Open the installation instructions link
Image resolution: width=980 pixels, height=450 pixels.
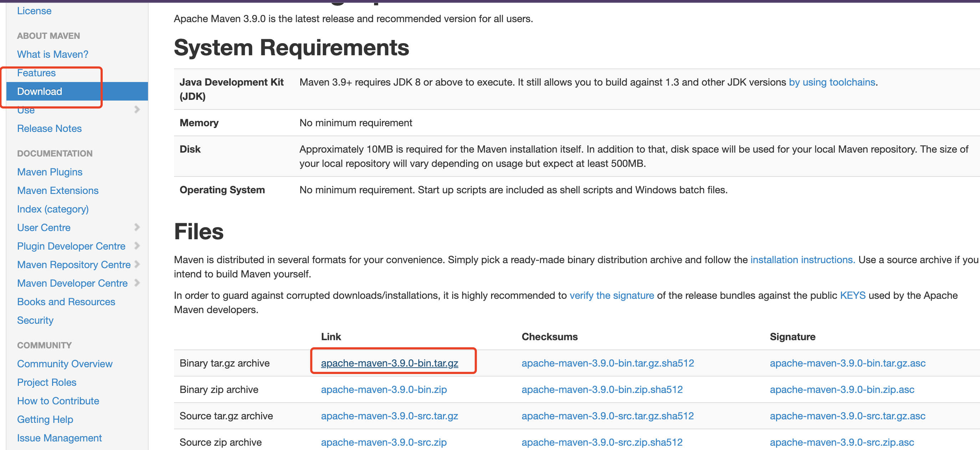point(802,260)
